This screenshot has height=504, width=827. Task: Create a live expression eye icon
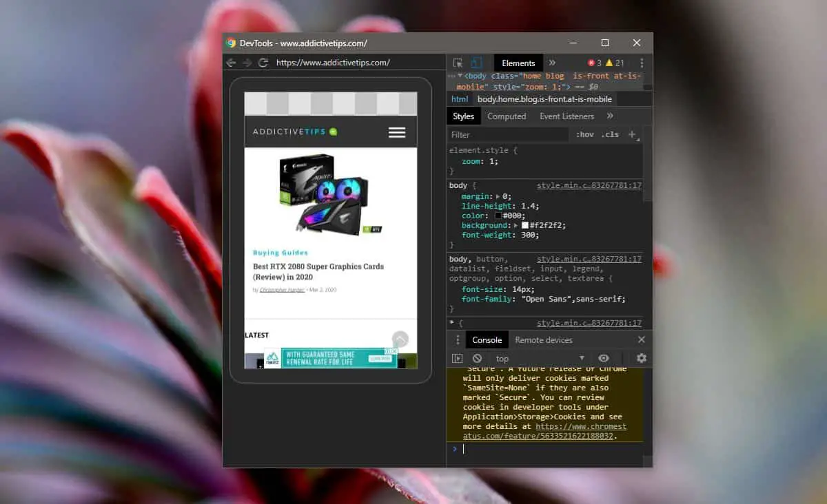604,359
